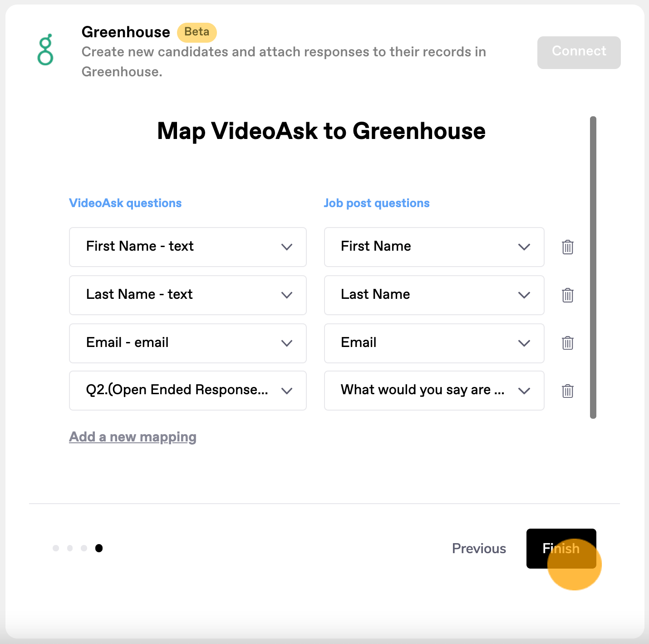Expand the 'What would you say are ...' dropdown
The height and width of the screenshot is (644, 649).
[434, 391]
